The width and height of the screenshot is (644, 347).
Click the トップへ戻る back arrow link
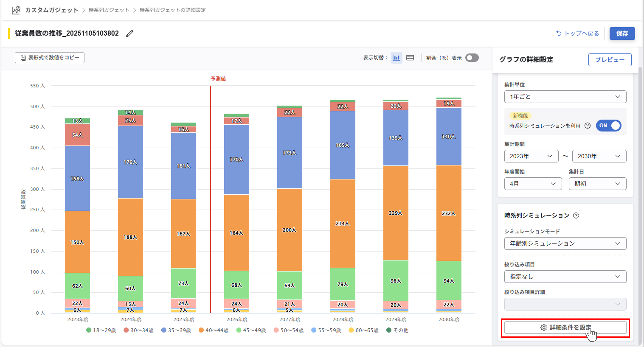click(578, 33)
